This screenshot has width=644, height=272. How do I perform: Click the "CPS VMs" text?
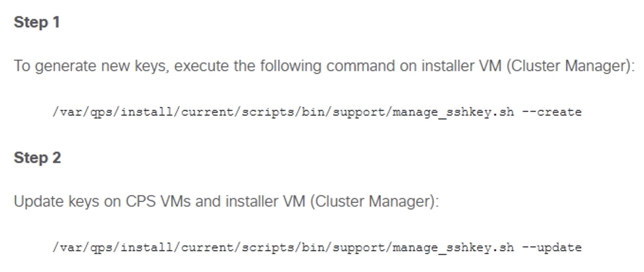tap(158, 201)
